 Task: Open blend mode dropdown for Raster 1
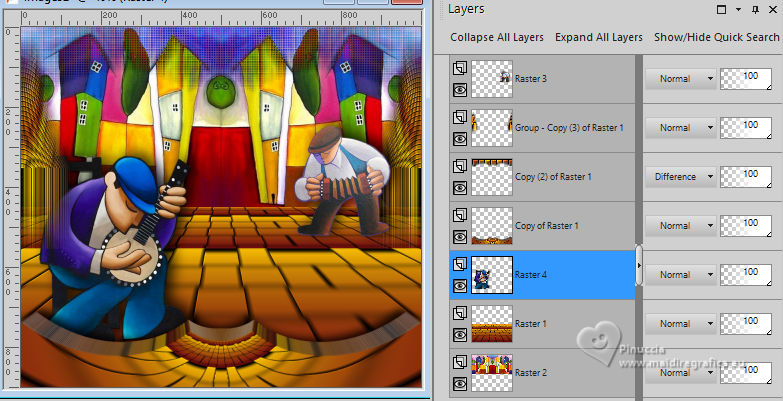pyautogui.click(x=681, y=324)
